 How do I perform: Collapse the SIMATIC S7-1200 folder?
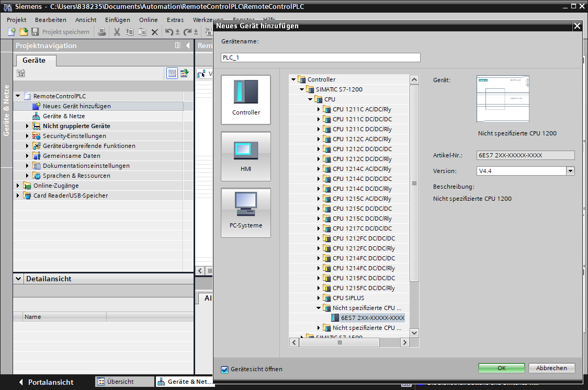pos(302,89)
